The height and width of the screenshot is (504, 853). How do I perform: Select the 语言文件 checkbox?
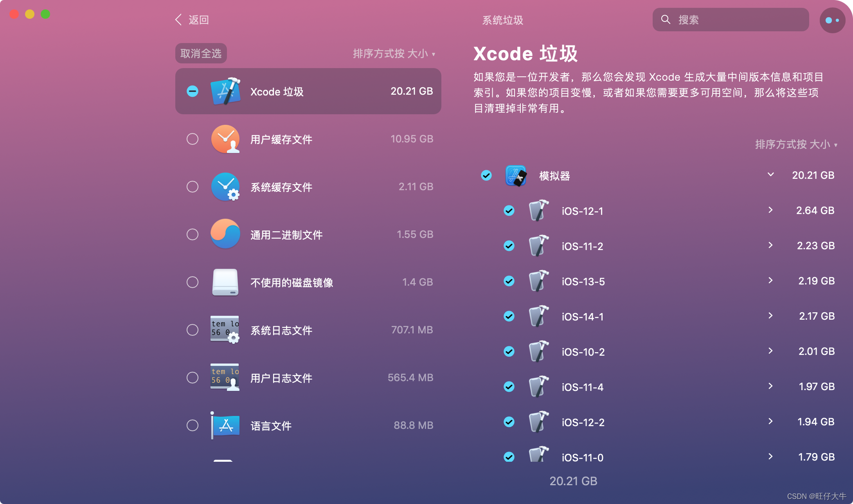[193, 425]
